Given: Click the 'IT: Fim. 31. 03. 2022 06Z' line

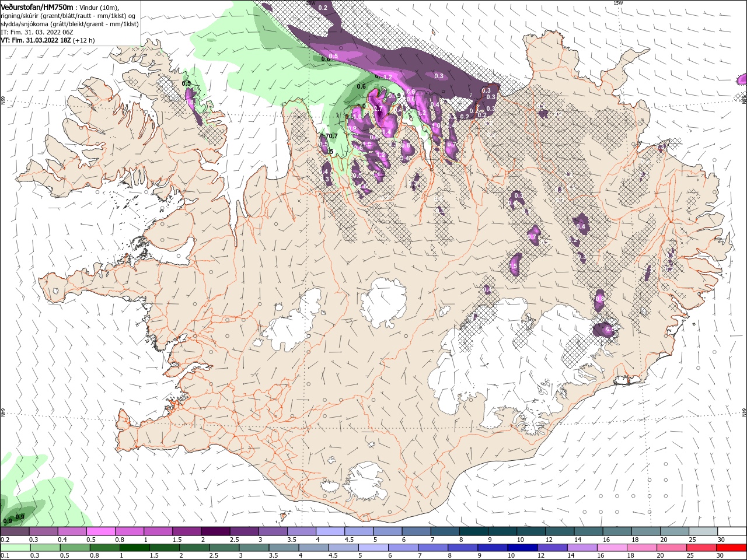Looking at the screenshot, I should (x=37, y=32).
